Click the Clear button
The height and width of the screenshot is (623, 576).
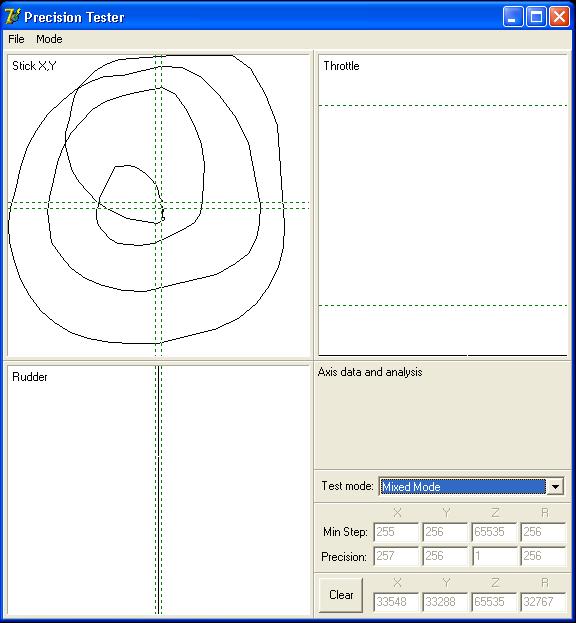(x=341, y=595)
